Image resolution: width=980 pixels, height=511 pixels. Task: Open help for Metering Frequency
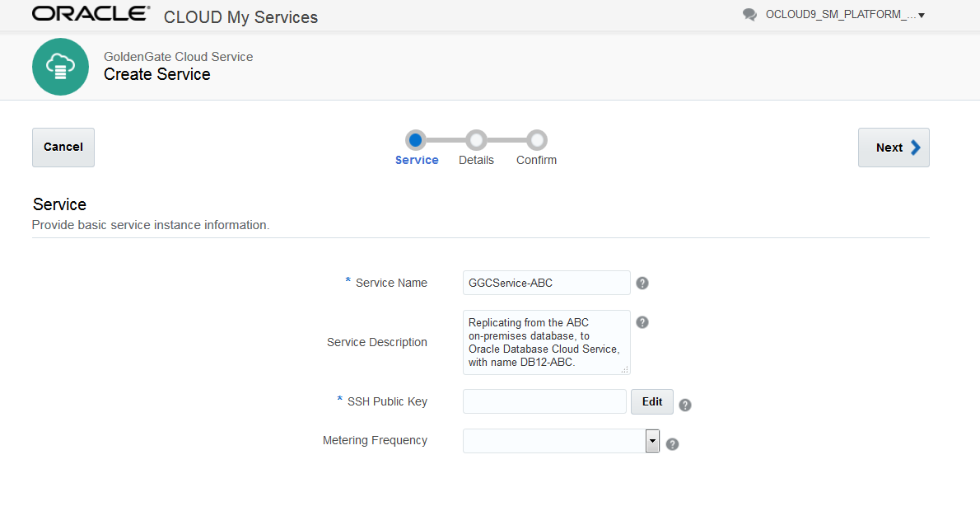(672, 443)
